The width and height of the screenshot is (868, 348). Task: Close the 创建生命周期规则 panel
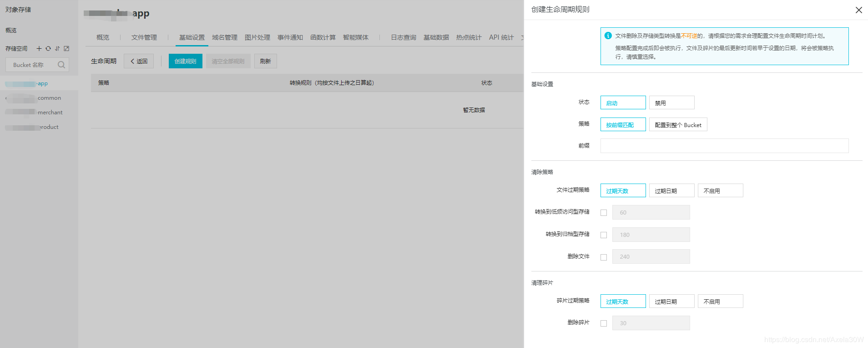[x=858, y=10]
